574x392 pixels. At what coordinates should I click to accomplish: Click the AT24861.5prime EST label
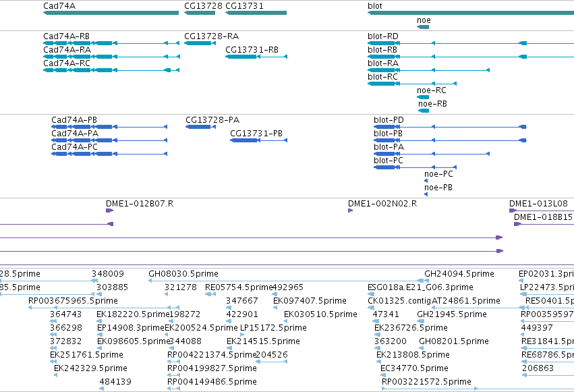(466, 301)
